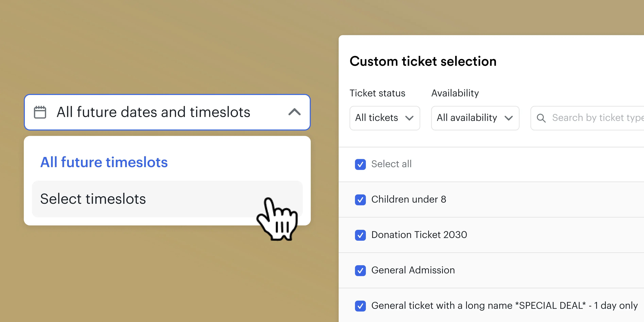This screenshot has width=644, height=322.
Task: Click the chevron arrow in All availability dropdown
Action: tap(509, 118)
